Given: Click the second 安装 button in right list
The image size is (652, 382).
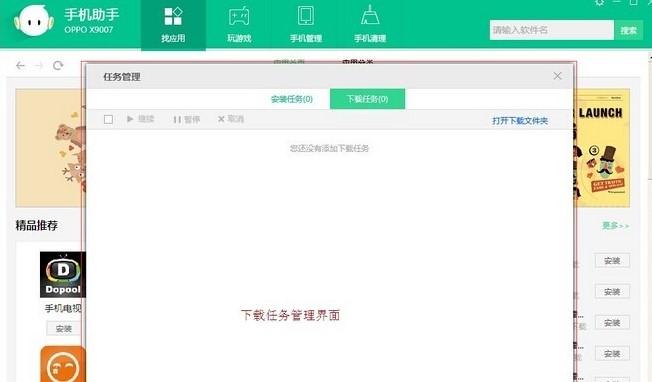Looking at the screenshot, I should 612,292.
